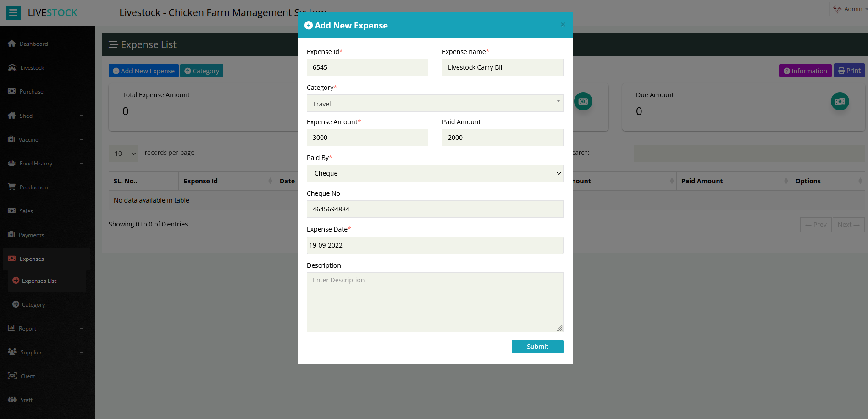The height and width of the screenshot is (419, 868).
Task: Click into the Description text area
Action: pos(435,302)
